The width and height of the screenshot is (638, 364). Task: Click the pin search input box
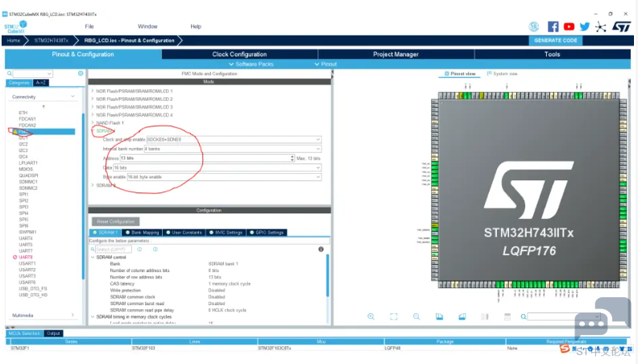pos(564,316)
